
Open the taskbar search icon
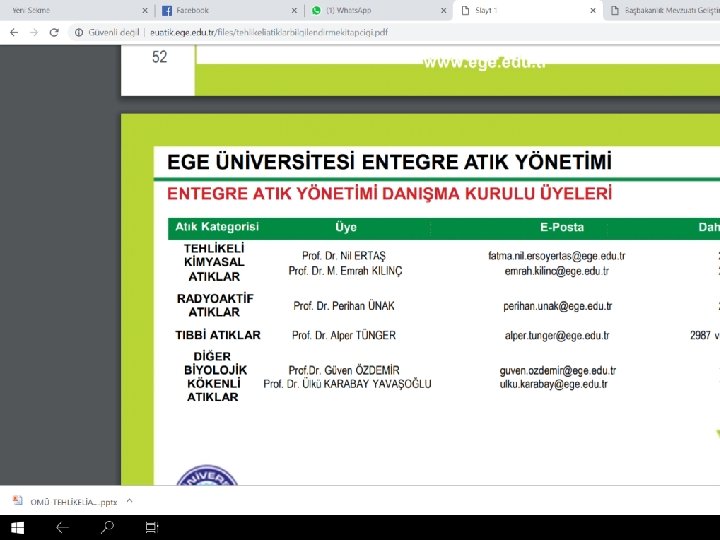[x=107, y=527]
